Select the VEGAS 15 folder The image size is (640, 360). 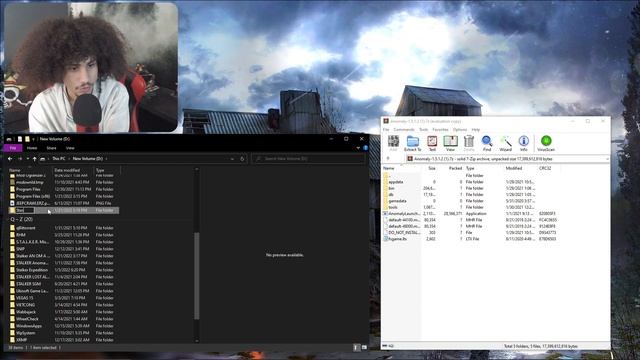(x=25, y=298)
